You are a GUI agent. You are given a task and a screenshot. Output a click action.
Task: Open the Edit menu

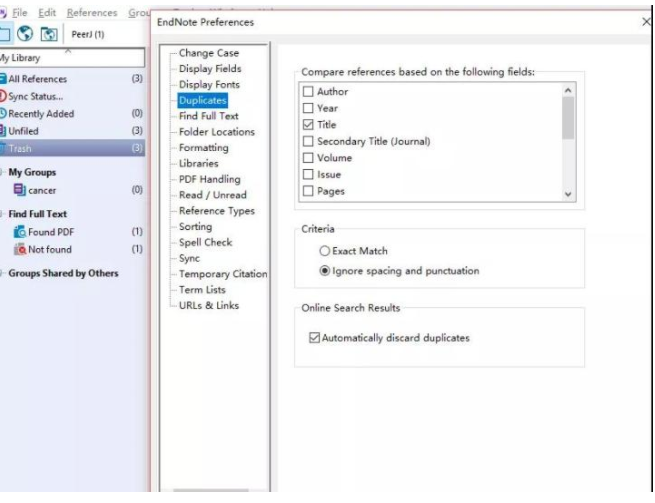(47, 13)
